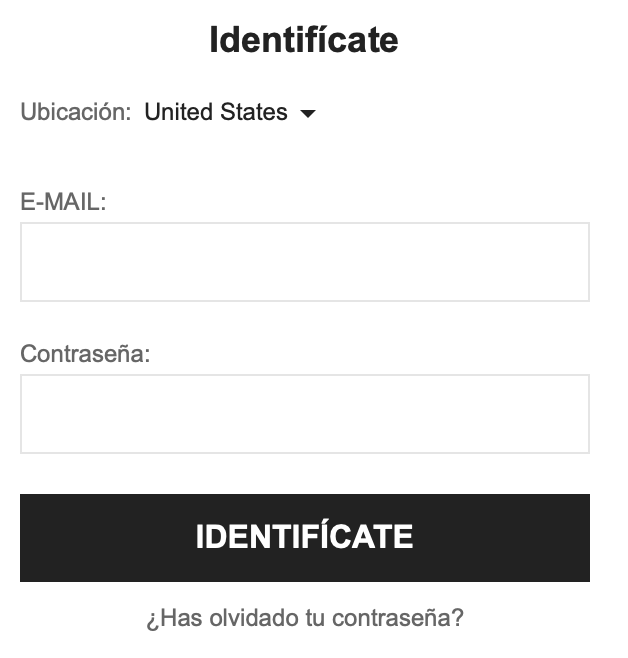Click the recover password text at bottom

[304, 618]
